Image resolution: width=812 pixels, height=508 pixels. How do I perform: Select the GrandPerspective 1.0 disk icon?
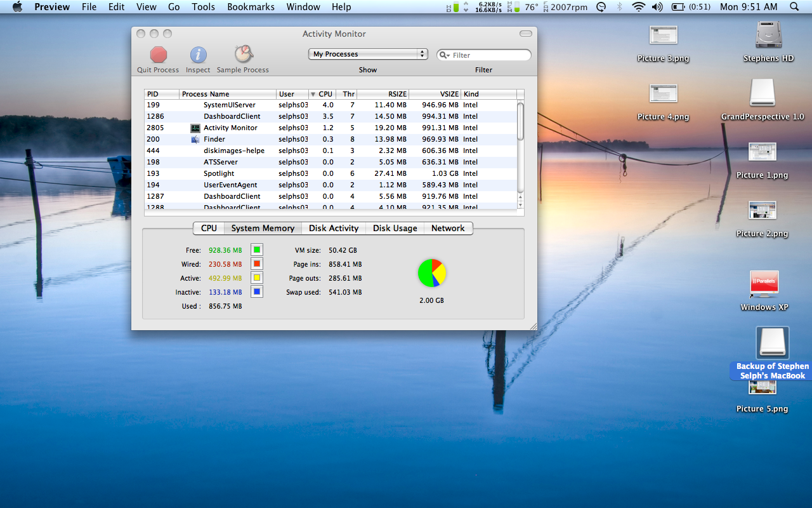click(x=762, y=93)
